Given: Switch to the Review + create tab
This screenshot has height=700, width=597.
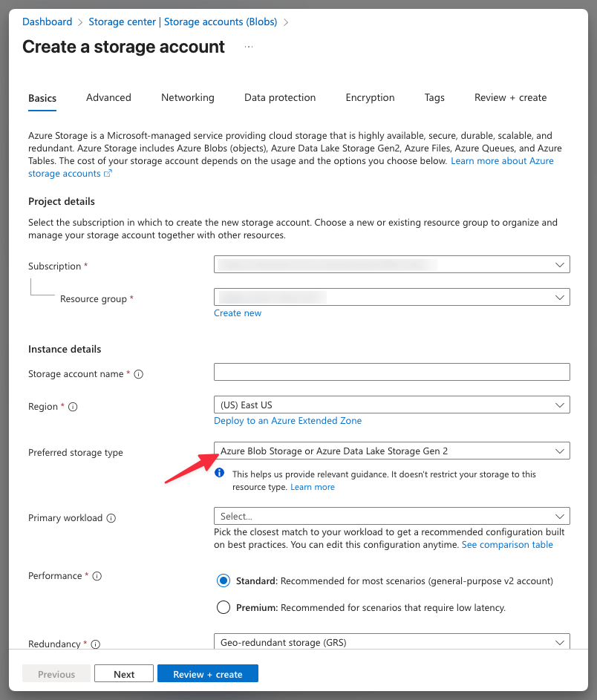Looking at the screenshot, I should (510, 98).
